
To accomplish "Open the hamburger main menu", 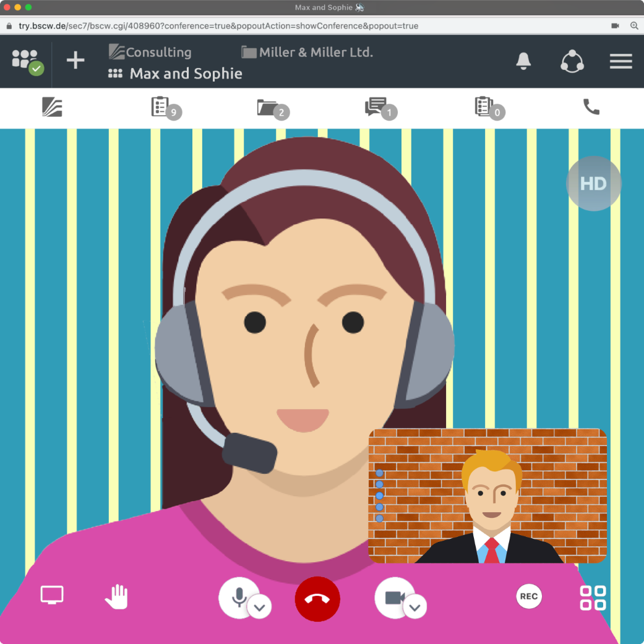I will coord(620,61).
